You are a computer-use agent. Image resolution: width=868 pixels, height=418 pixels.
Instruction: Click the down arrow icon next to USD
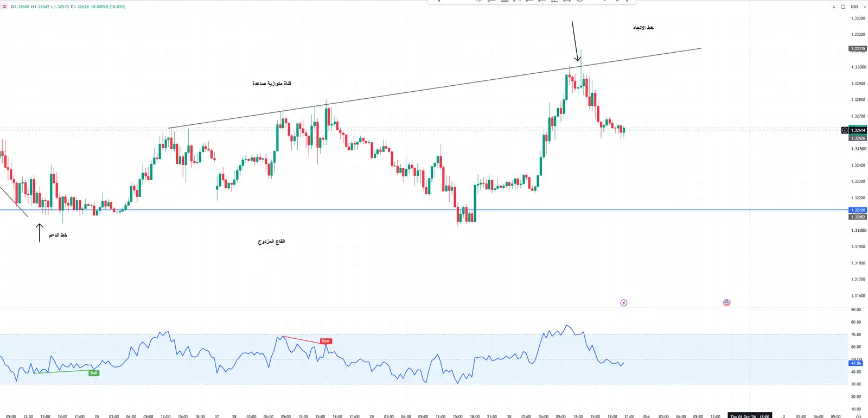pyautogui.click(x=834, y=7)
